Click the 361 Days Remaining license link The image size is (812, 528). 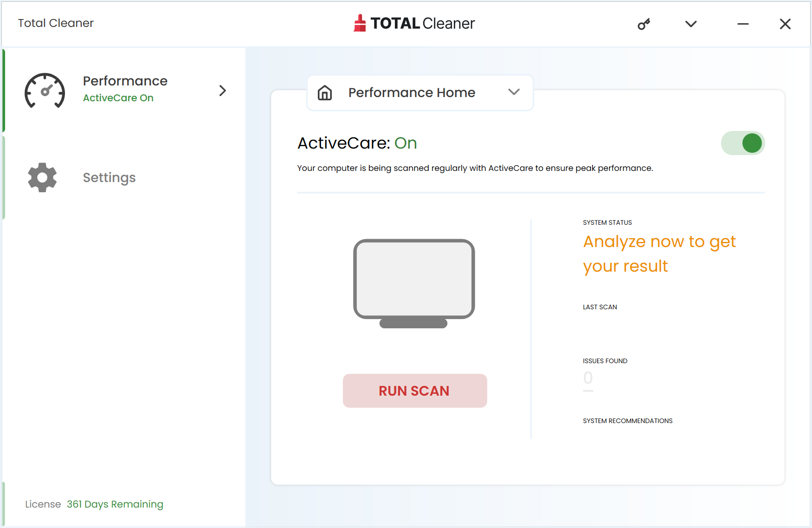click(115, 504)
